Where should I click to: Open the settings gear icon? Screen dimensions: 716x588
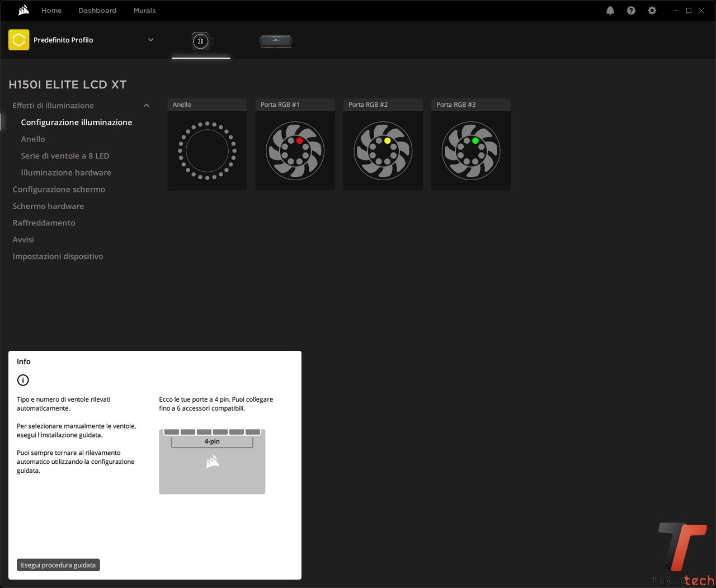tap(652, 11)
